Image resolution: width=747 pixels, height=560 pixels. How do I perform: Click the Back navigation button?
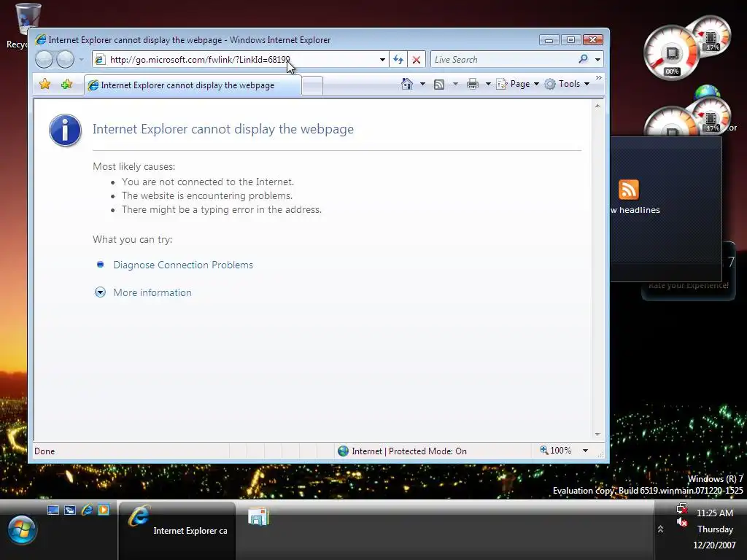(x=44, y=60)
